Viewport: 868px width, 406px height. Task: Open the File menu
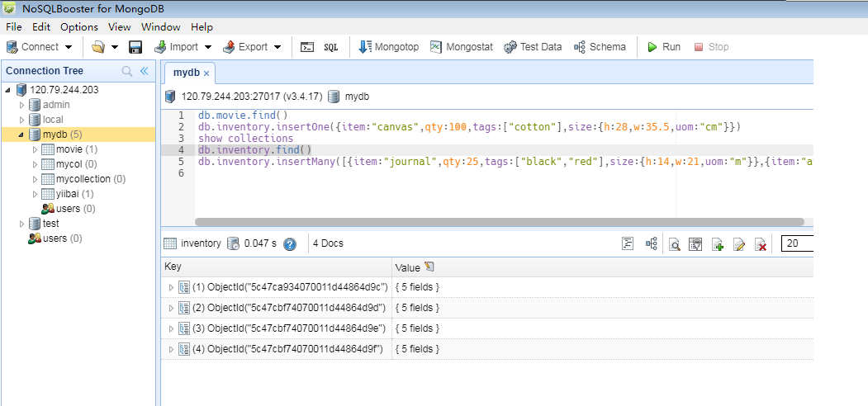pos(14,27)
